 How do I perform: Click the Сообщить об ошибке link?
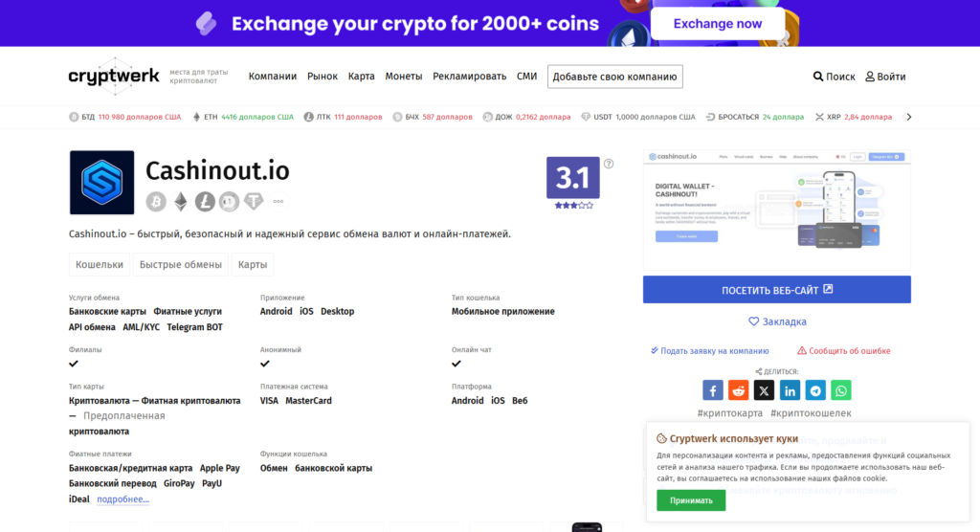coord(844,351)
